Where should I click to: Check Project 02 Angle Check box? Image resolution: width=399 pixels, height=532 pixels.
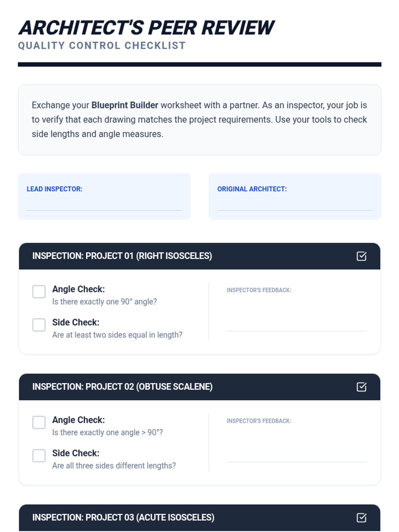click(39, 422)
